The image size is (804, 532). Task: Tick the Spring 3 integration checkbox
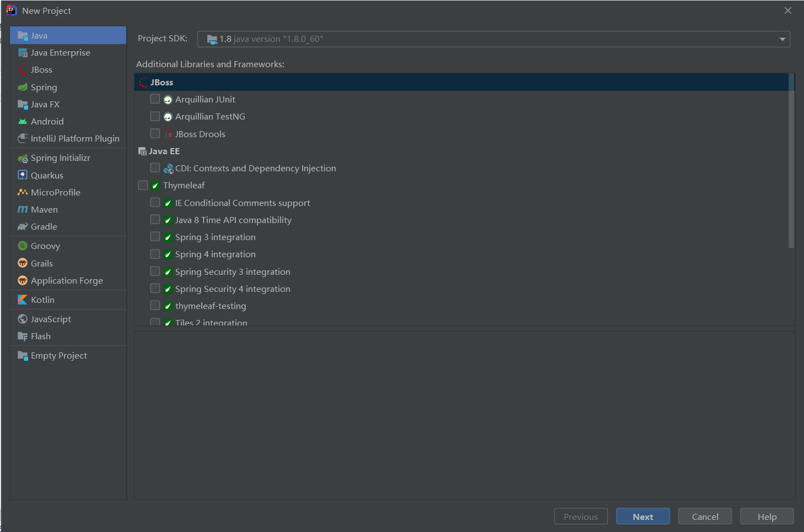[155, 237]
